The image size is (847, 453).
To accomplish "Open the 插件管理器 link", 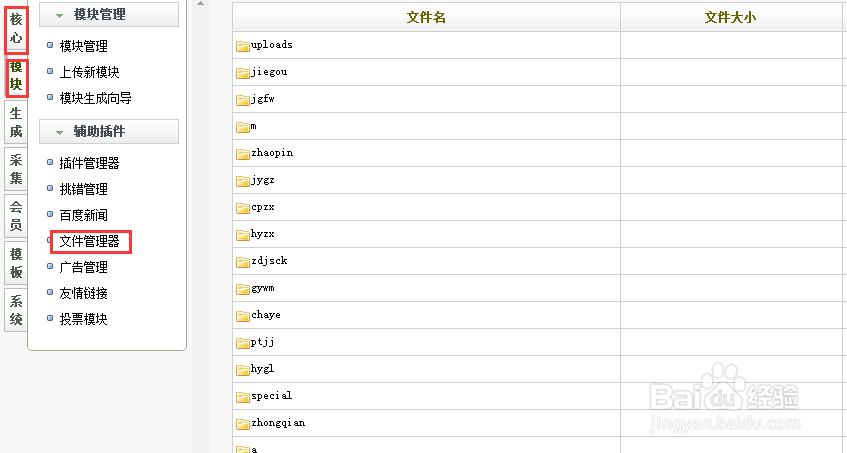I will [x=89, y=163].
